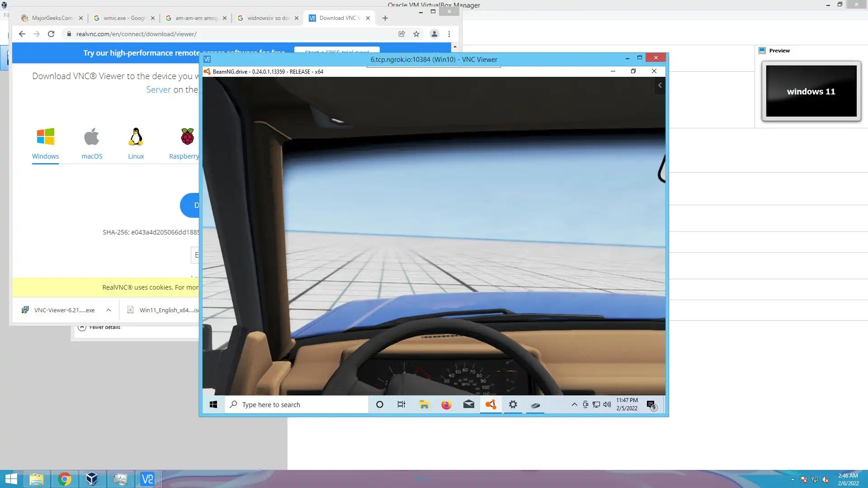Click the BeamNG.drive icon in remote taskbar
Image resolution: width=868 pixels, height=488 pixels.
coord(491,404)
